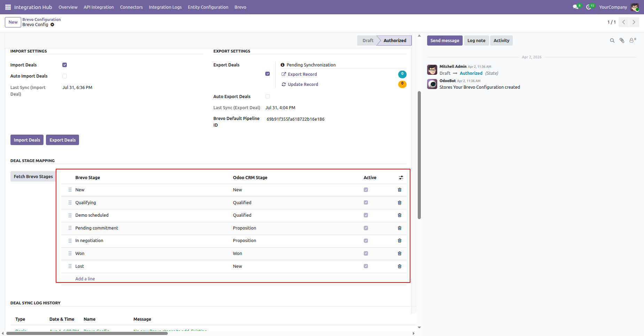Click the vertical scrollbar of the form
Image resolution: width=644 pixels, height=336 pixels.
tap(419, 155)
